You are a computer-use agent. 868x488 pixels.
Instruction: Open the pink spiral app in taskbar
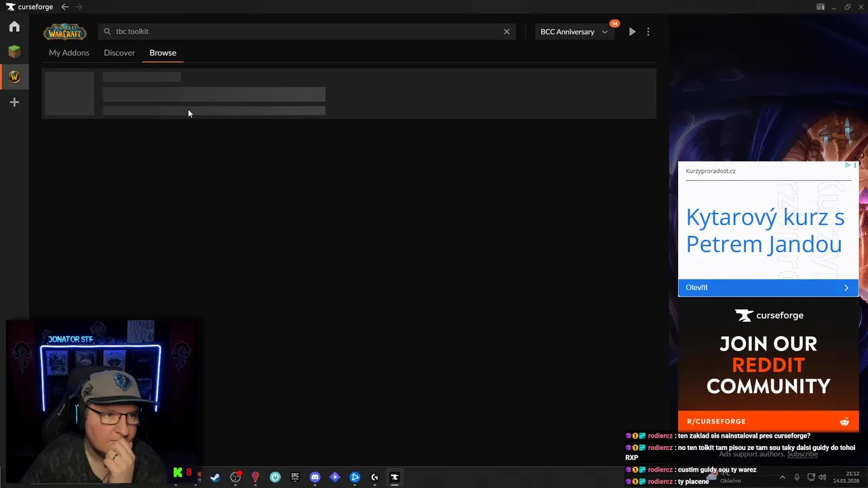[x=255, y=477]
